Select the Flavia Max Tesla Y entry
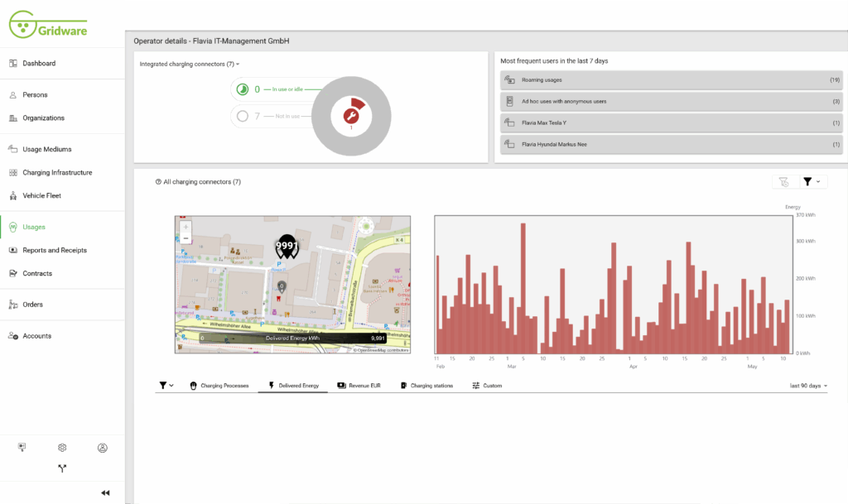This screenshot has height=504, width=848. (x=672, y=122)
